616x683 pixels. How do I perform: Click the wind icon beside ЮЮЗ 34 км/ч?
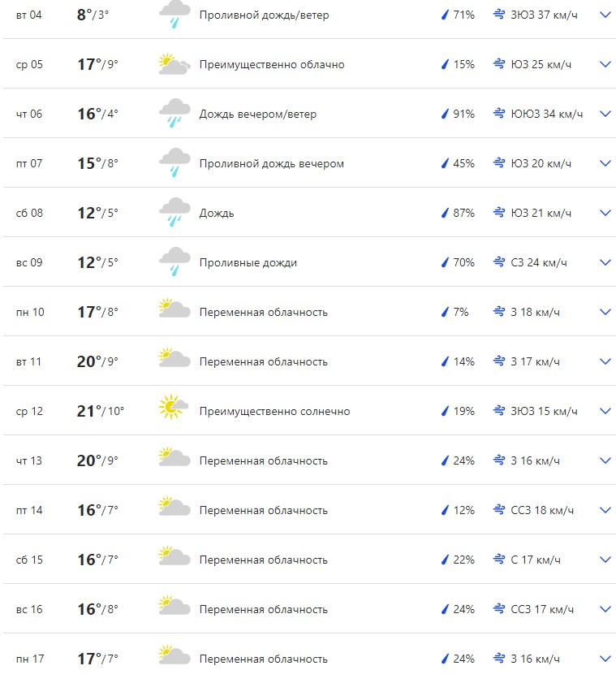[500, 114]
